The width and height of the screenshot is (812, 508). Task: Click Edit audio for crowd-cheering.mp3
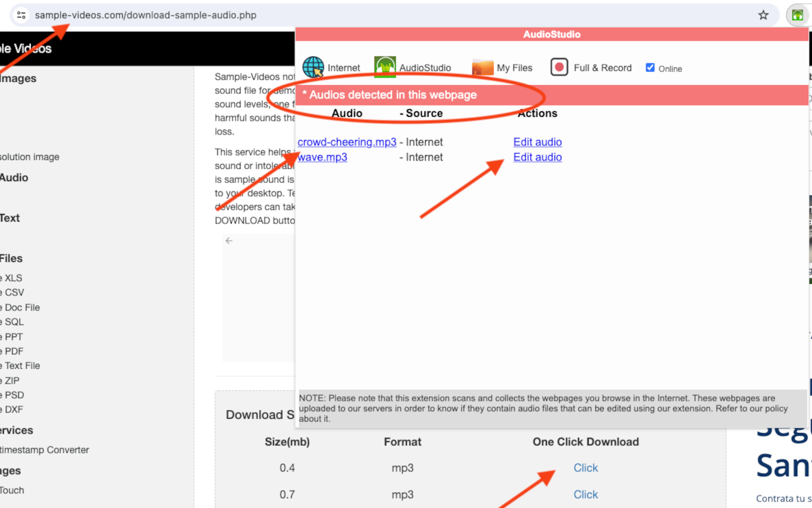click(538, 142)
